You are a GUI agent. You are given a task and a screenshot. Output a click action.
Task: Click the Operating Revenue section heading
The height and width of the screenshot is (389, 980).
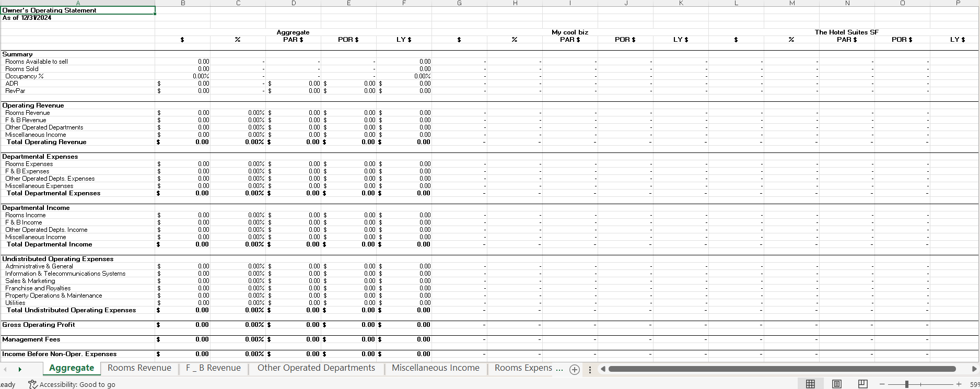tap(33, 105)
